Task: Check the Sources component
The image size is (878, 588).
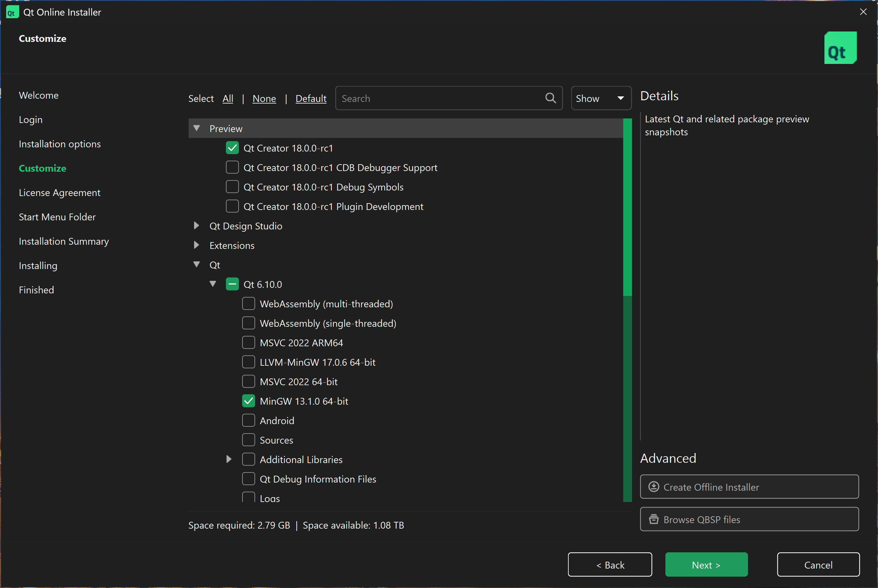Action: (x=249, y=440)
